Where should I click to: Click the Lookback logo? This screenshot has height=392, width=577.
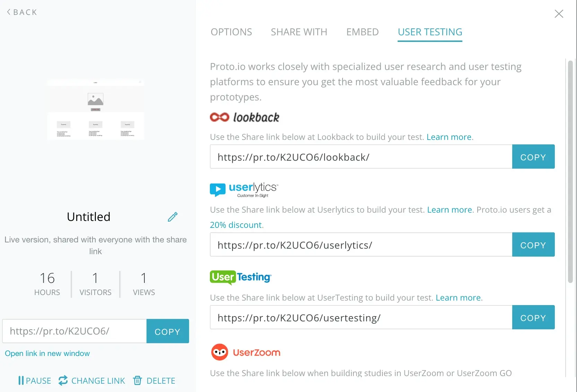click(x=245, y=117)
